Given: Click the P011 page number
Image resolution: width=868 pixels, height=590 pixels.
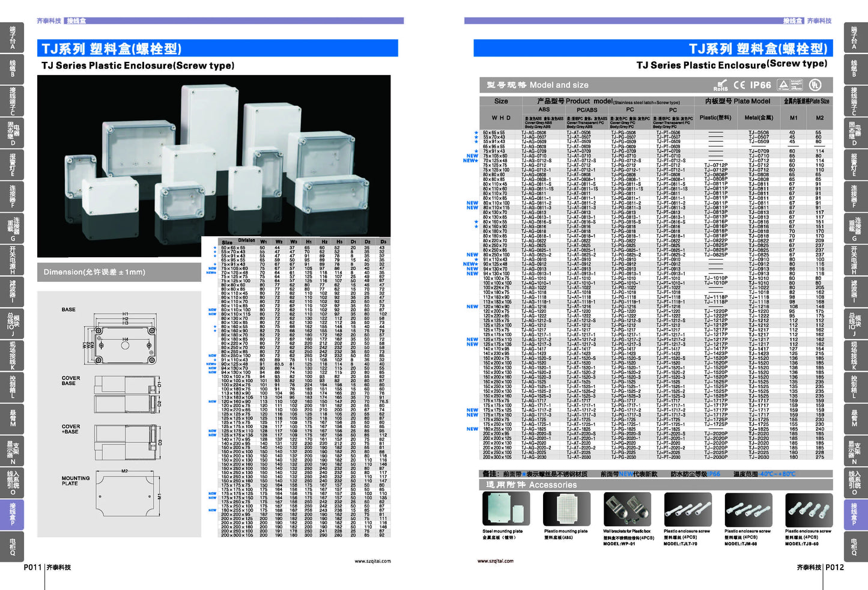Looking at the screenshot, I should coord(32,567).
